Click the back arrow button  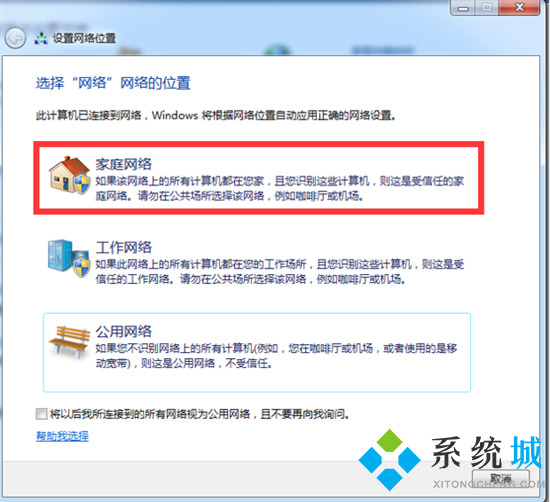pyautogui.click(x=15, y=38)
